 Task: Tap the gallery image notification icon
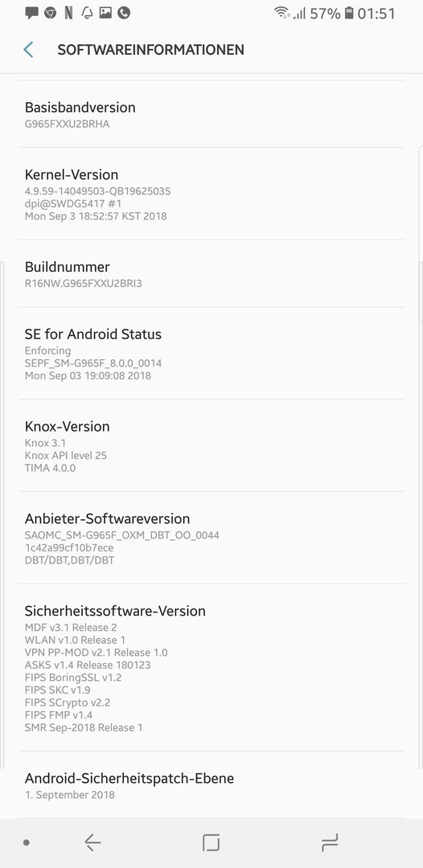(105, 13)
